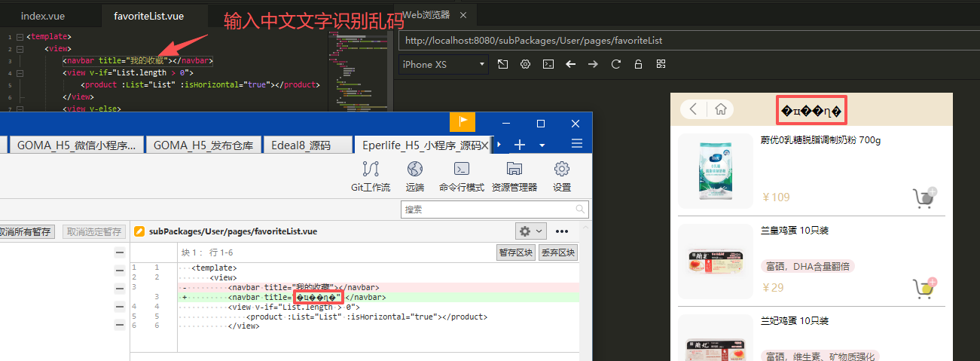Click the 丢弃区块 discard hunk button
Viewport: 980px width, 361px height.
point(557,252)
